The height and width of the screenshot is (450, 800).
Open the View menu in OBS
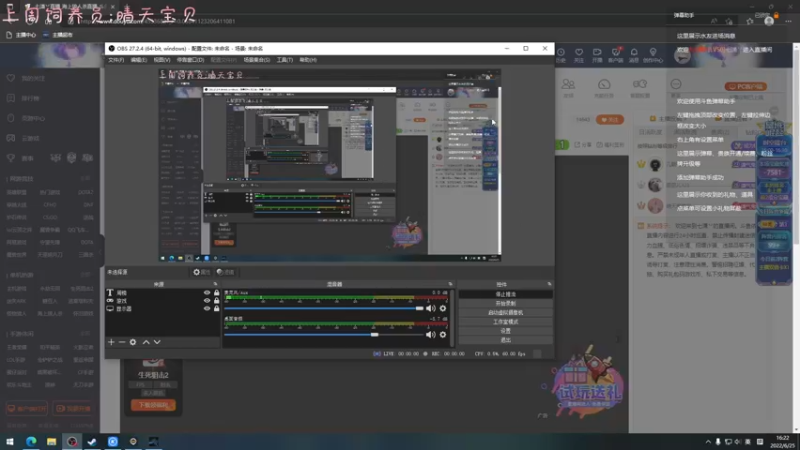162,60
